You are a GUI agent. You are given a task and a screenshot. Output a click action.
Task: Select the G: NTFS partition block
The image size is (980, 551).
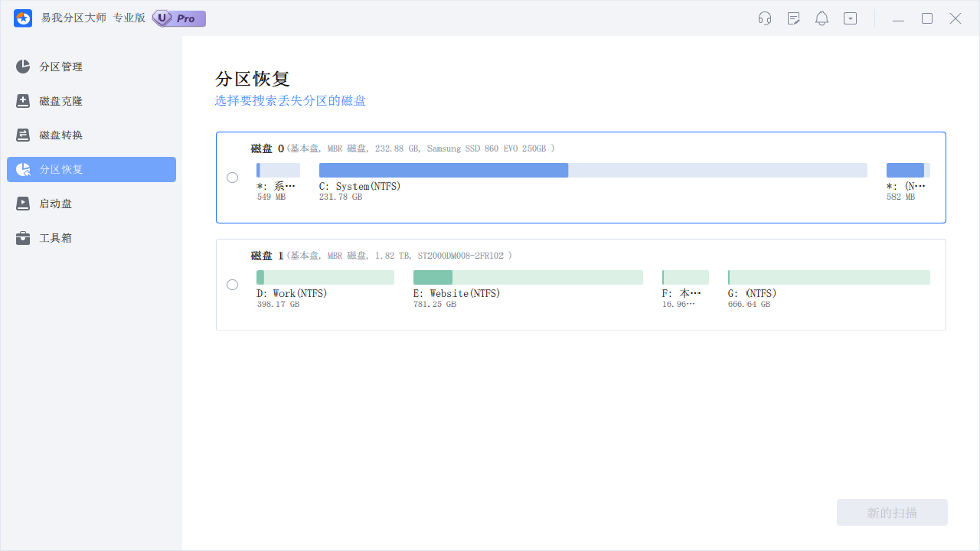pos(828,277)
